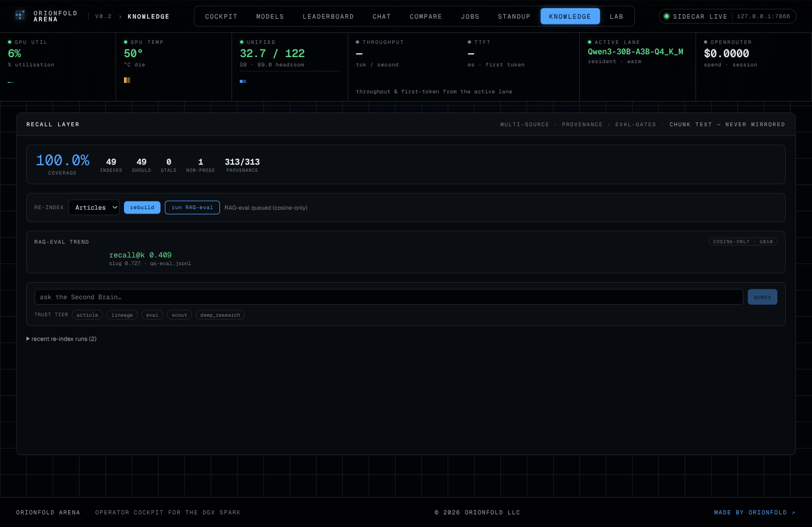Switch to the Jobs tab
The height and width of the screenshot is (527, 812).
tap(470, 16)
